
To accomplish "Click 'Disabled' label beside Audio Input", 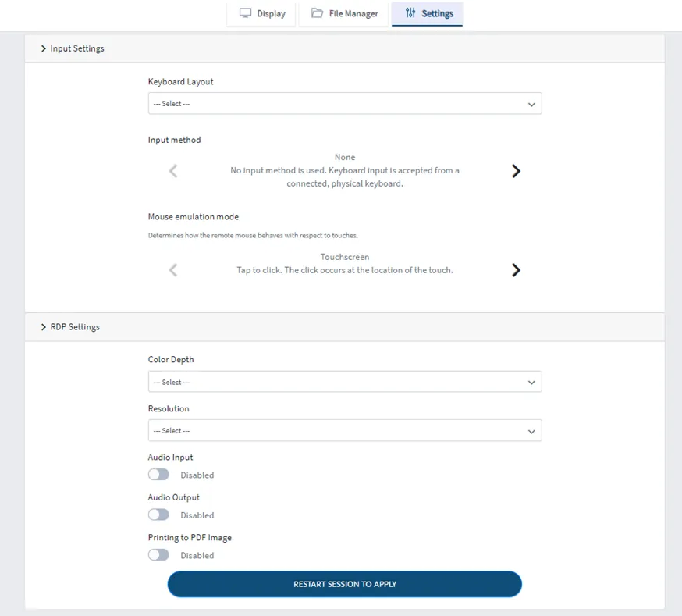I will [197, 475].
